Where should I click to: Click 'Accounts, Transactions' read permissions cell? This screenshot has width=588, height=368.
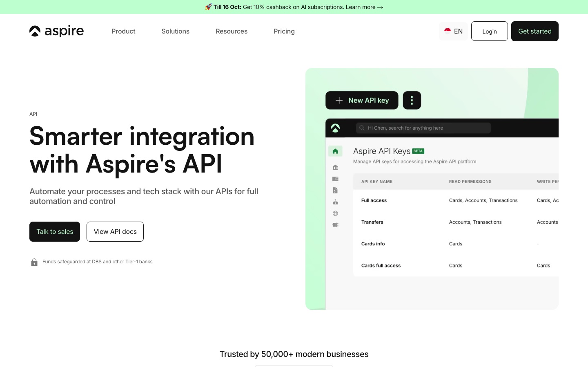click(x=475, y=222)
